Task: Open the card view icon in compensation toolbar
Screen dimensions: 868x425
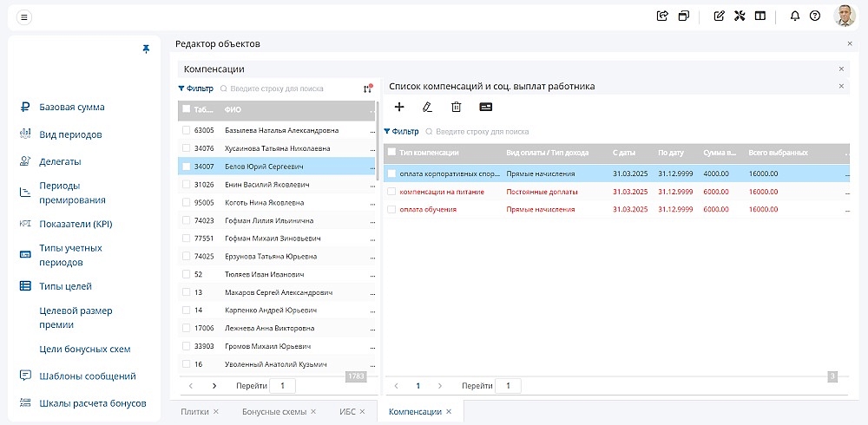Action: (x=485, y=107)
